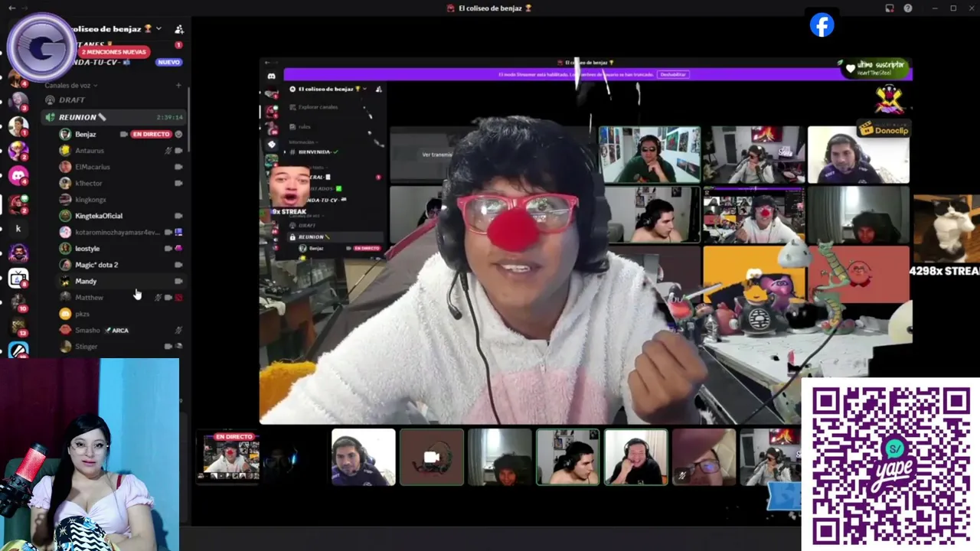
Task: Go back with the left arrow
Action: (11, 8)
